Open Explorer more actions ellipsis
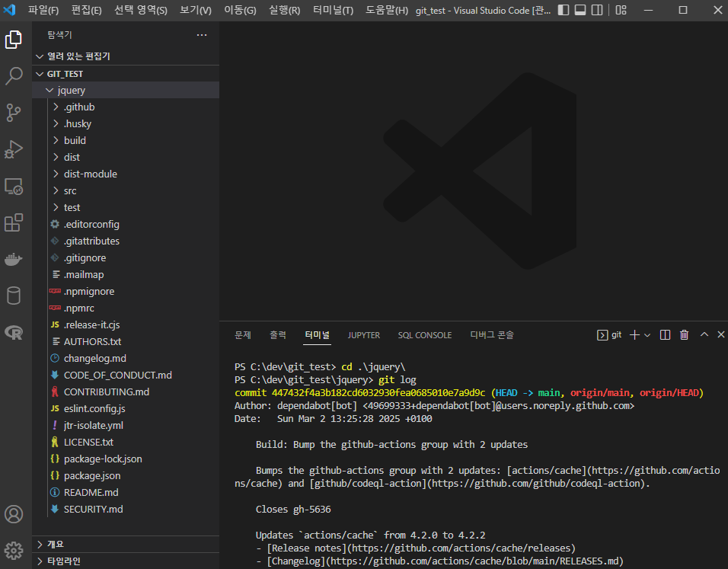The width and height of the screenshot is (728, 569). click(202, 35)
